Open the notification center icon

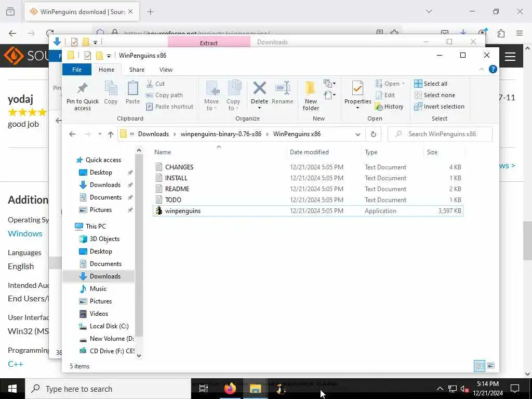coord(515,389)
